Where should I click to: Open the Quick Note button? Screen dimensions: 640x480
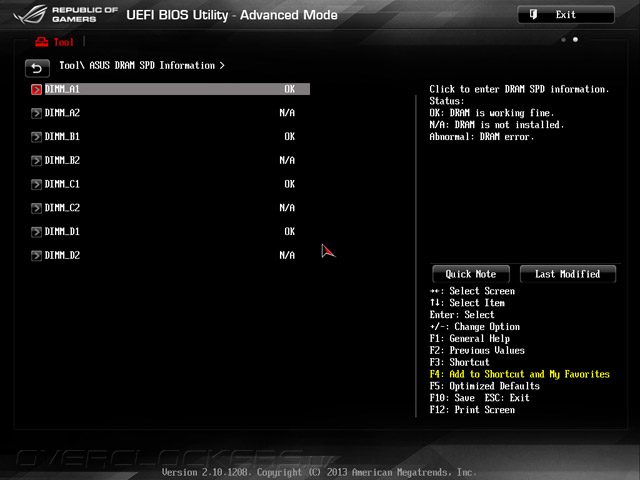[x=471, y=274]
